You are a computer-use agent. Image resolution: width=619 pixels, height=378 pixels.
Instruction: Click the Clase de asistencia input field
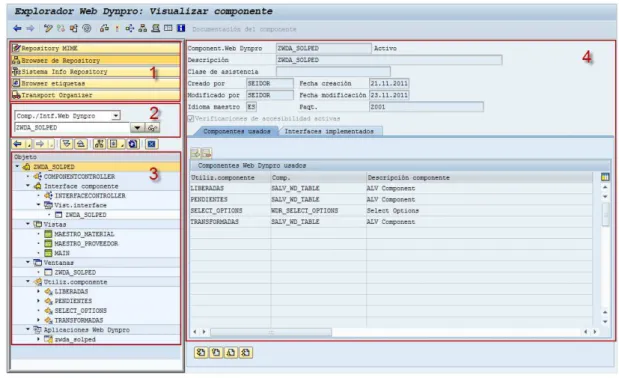pyautogui.click(x=333, y=71)
